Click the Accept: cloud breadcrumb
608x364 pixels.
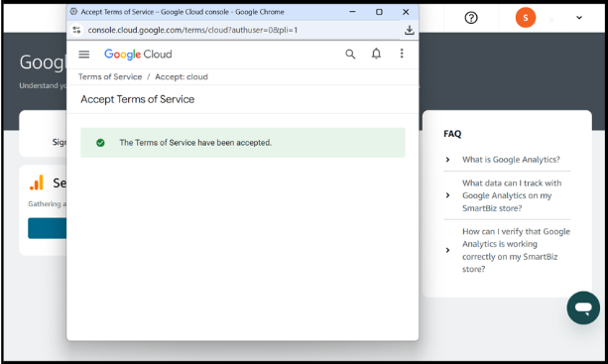[x=182, y=76]
